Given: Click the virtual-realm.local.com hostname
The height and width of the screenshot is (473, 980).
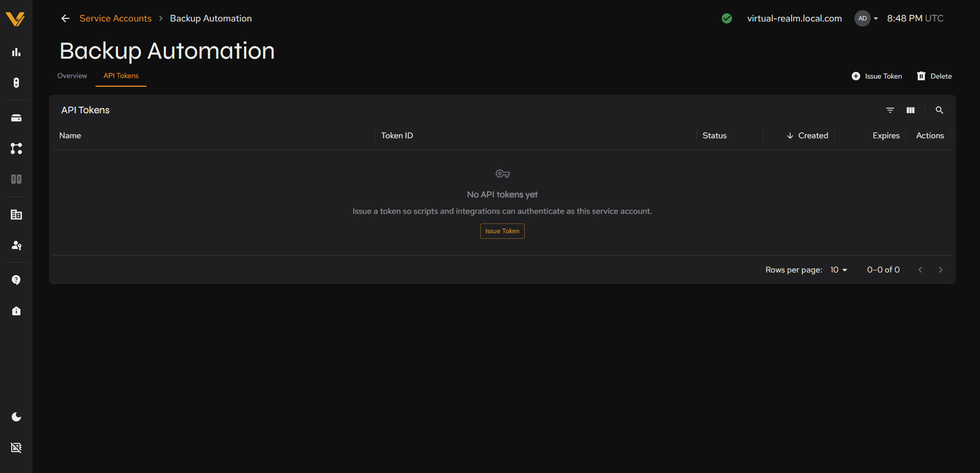Looking at the screenshot, I should tap(794, 18).
